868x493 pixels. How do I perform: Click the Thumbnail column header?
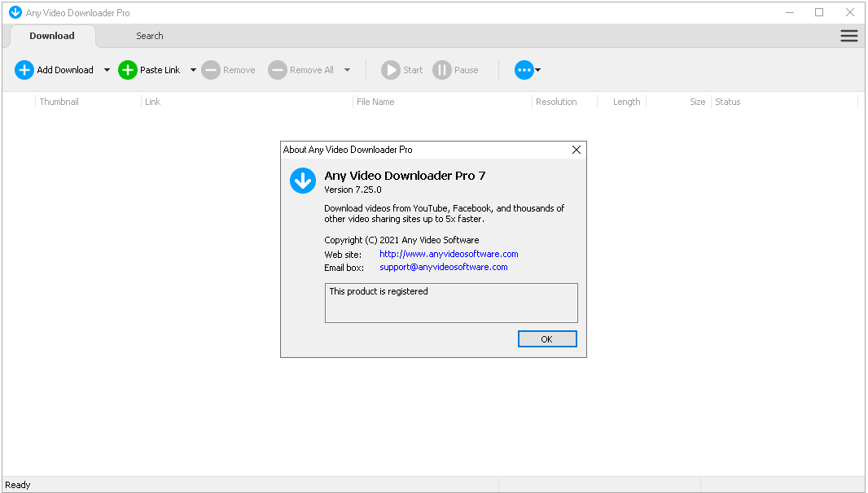click(x=87, y=102)
